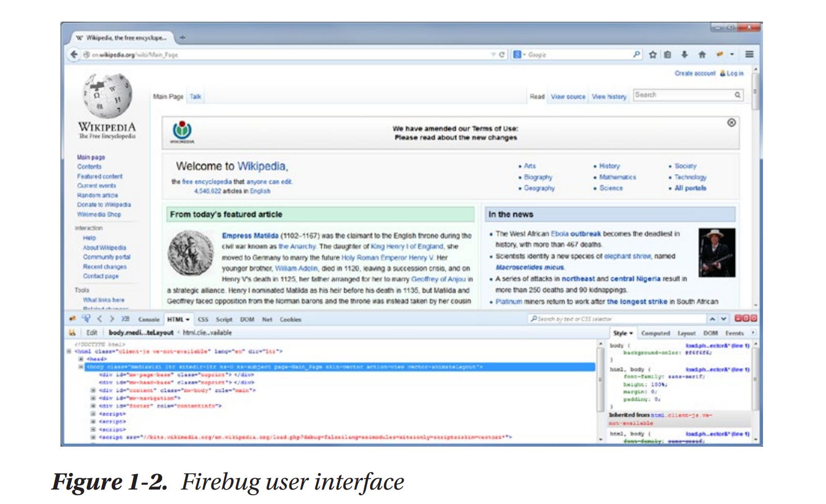Click the Firebug bug icon in panel toolbar

pos(72,319)
